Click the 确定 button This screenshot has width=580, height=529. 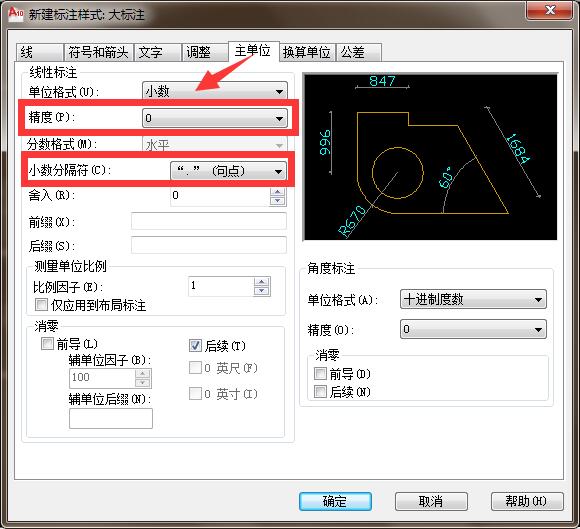coord(335,501)
